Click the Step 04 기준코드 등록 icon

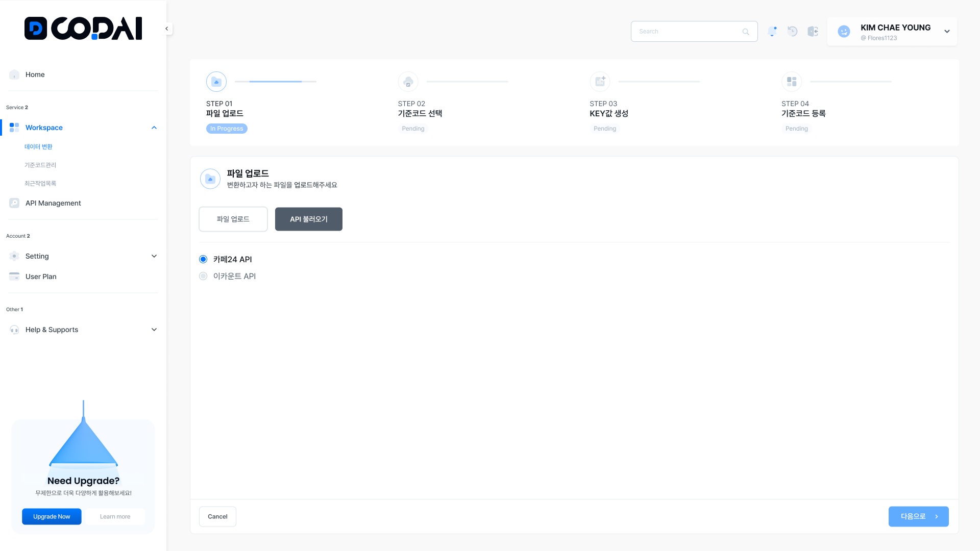pyautogui.click(x=792, y=82)
